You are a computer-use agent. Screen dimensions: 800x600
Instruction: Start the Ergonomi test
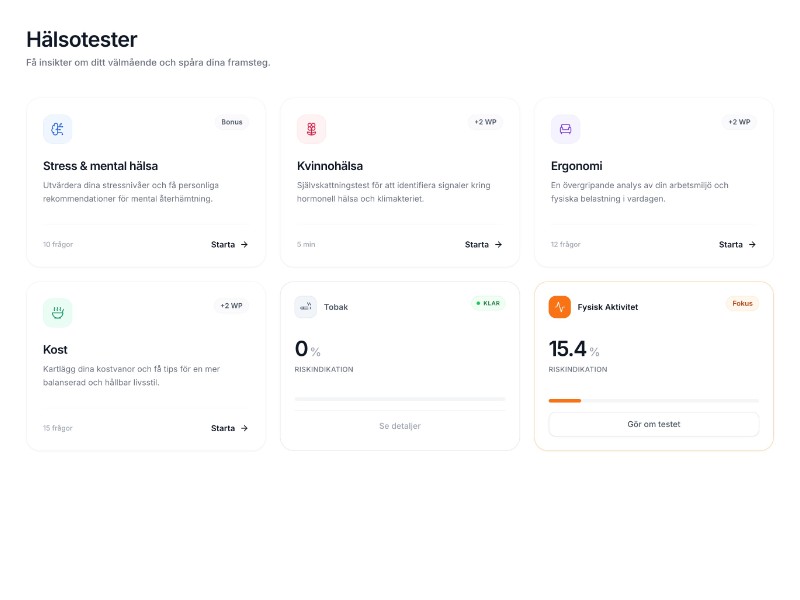737,244
